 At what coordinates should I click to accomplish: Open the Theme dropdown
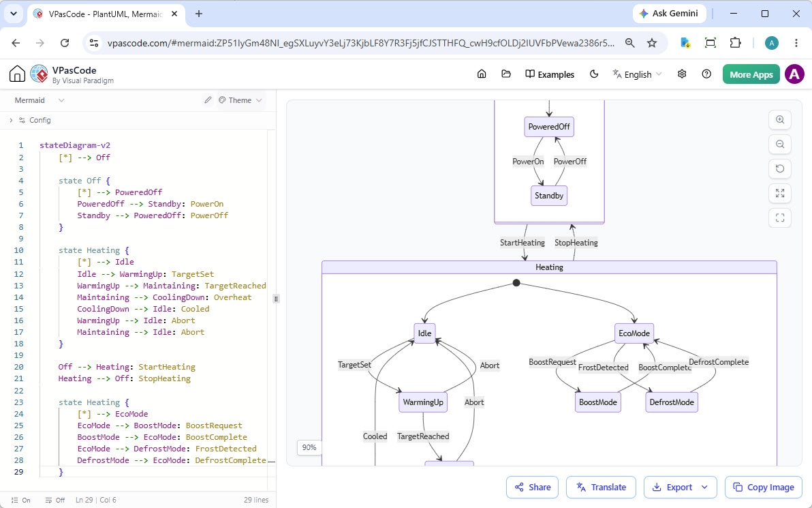tap(240, 100)
